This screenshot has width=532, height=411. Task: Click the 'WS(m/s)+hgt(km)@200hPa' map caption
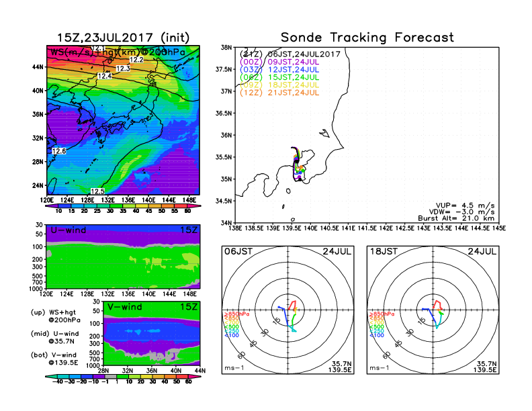[118, 52]
